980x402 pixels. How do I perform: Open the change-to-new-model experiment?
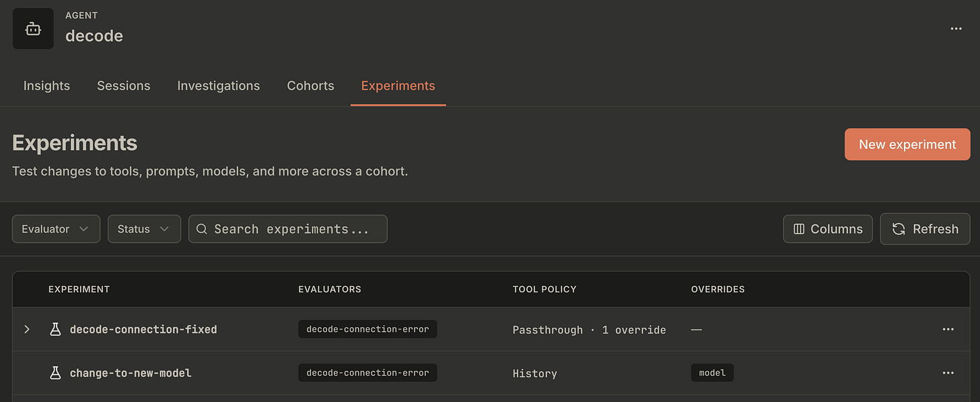[x=131, y=372]
